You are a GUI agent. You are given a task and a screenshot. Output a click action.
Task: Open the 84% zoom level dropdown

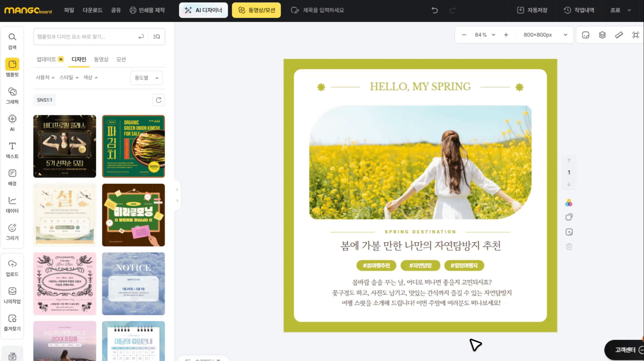pos(485,35)
